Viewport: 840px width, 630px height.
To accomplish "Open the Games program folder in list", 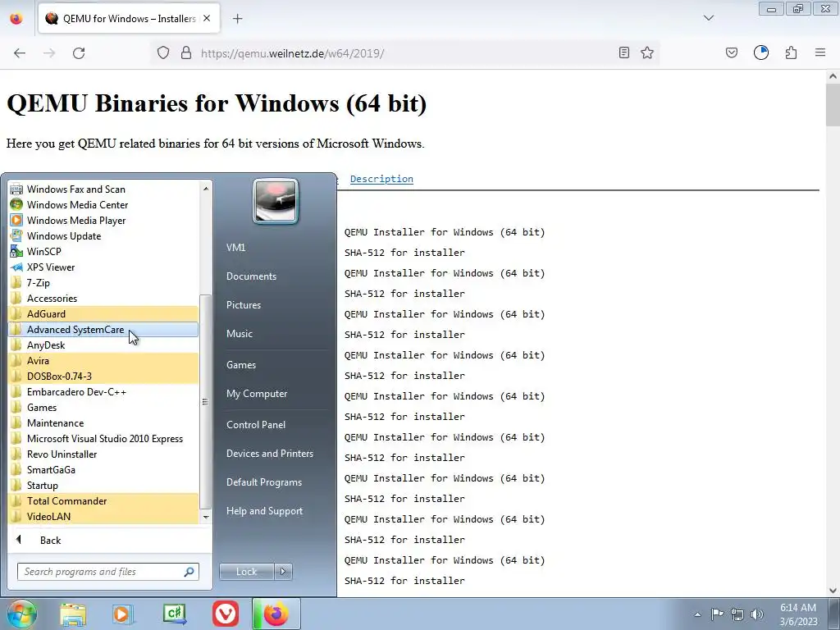I will (103, 407).
